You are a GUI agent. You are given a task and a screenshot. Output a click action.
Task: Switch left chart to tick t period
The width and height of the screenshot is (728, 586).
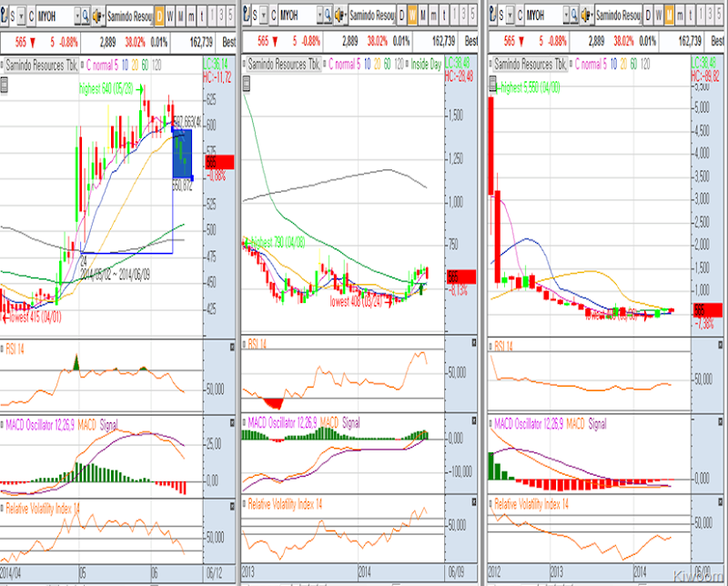202,16
